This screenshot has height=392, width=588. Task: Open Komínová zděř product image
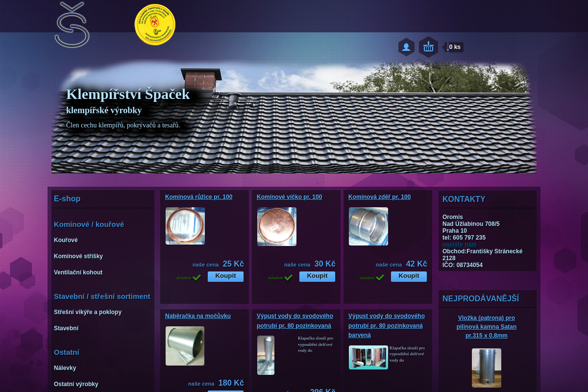(368, 226)
